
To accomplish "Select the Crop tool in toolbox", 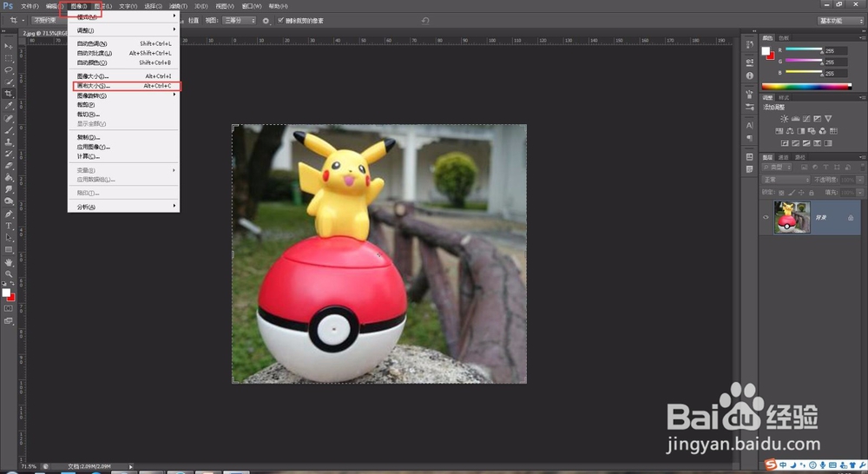I will 9,94.
